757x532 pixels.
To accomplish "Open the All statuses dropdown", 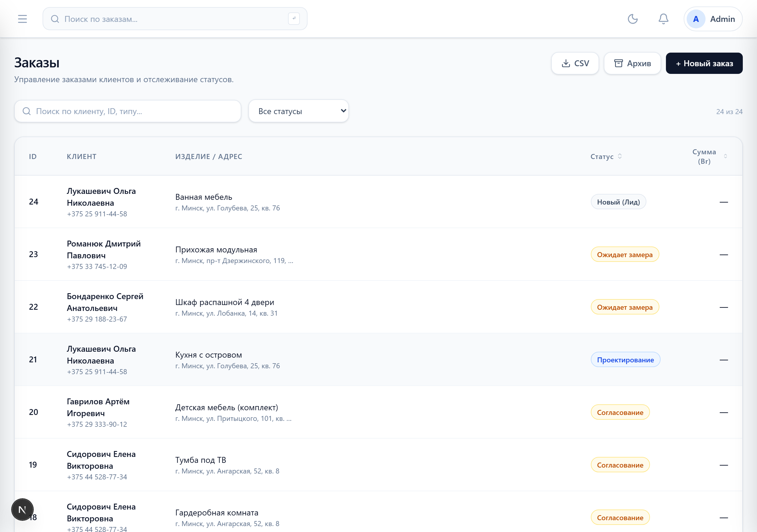I will tap(298, 111).
